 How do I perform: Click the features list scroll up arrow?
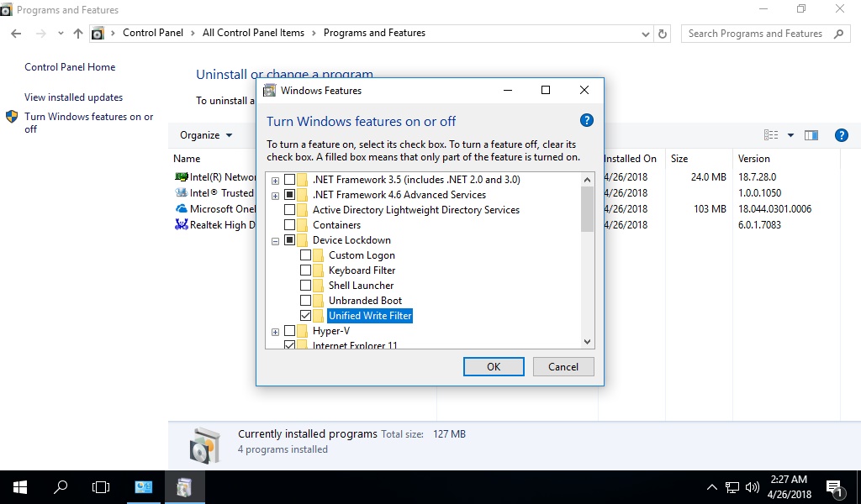coord(587,179)
